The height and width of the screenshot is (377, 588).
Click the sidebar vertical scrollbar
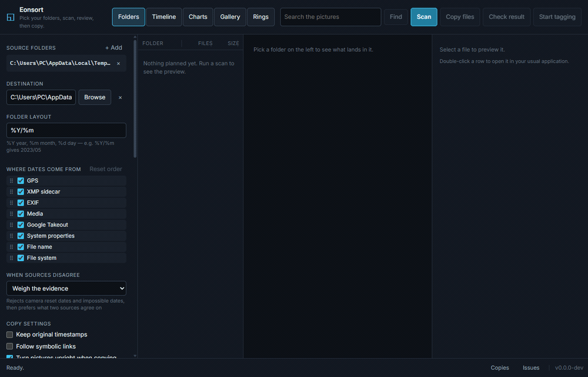[x=135, y=98]
